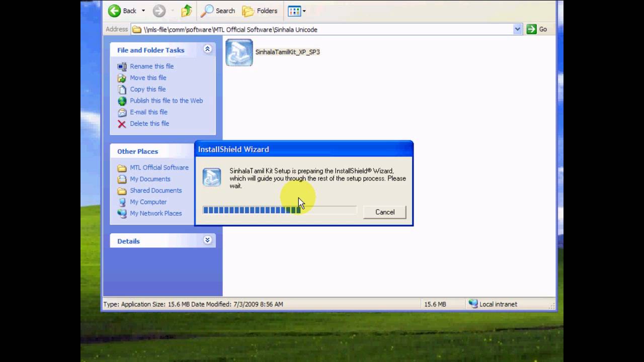Click the address bar folder icon

137,30
